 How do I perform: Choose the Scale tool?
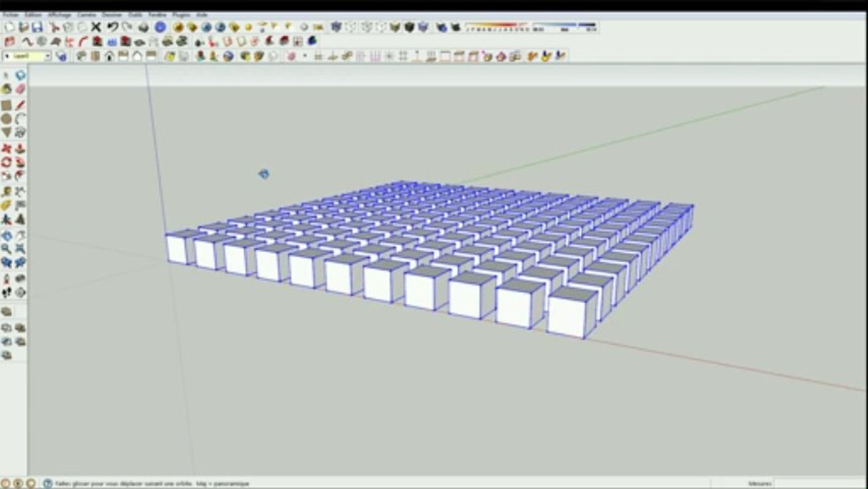pyautogui.click(x=6, y=176)
